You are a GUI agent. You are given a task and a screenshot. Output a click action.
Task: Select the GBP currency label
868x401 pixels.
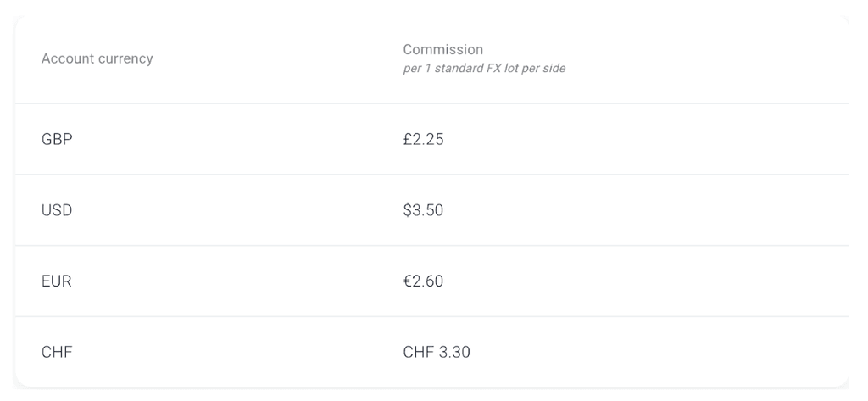point(57,140)
